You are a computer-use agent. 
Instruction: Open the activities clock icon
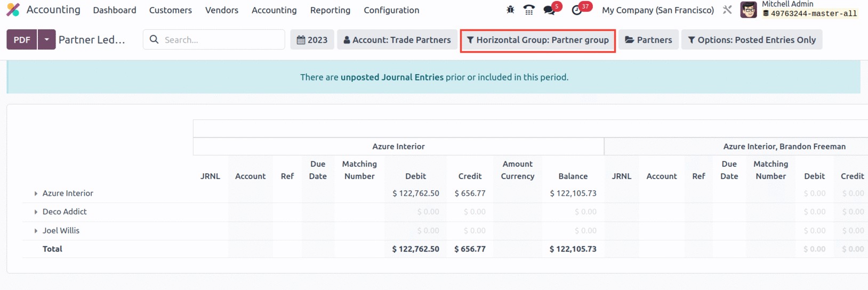577,10
